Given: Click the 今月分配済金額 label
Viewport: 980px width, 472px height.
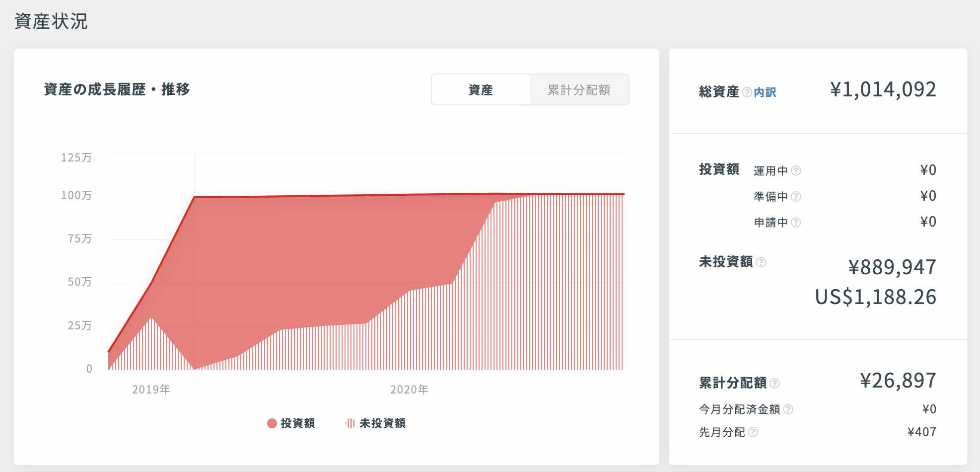Looking at the screenshot, I should point(740,409).
